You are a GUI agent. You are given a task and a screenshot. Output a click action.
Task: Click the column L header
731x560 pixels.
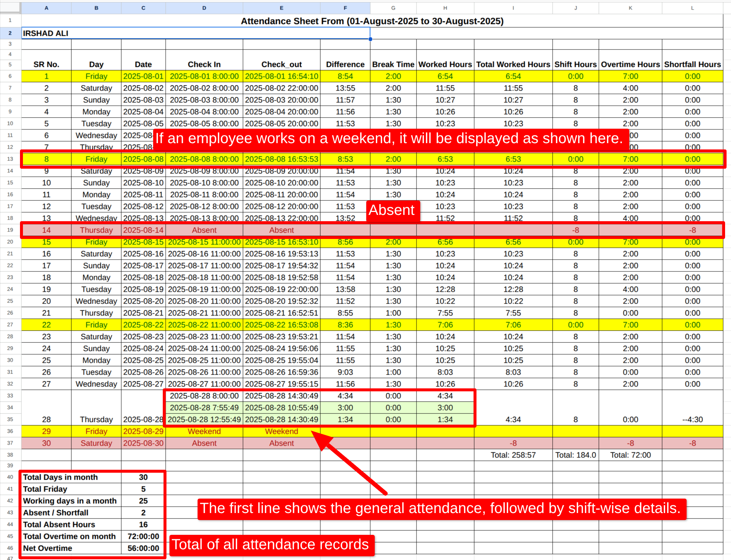(x=692, y=8)
